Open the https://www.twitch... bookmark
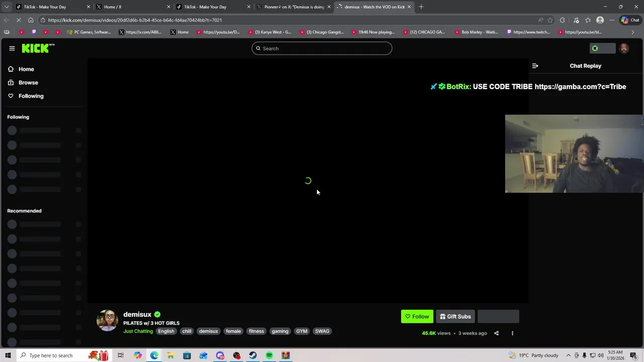This screenshot has height=362, width=644. coord(528,32)
